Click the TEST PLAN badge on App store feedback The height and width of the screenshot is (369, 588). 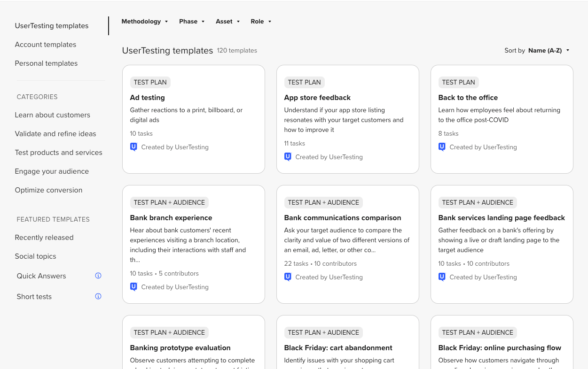pyautogui.click(x=305, y=82)
